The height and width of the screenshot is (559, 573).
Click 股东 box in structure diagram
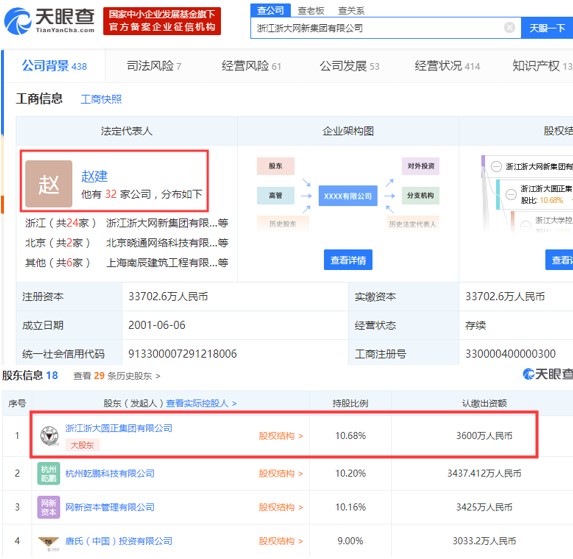point(276,166)
